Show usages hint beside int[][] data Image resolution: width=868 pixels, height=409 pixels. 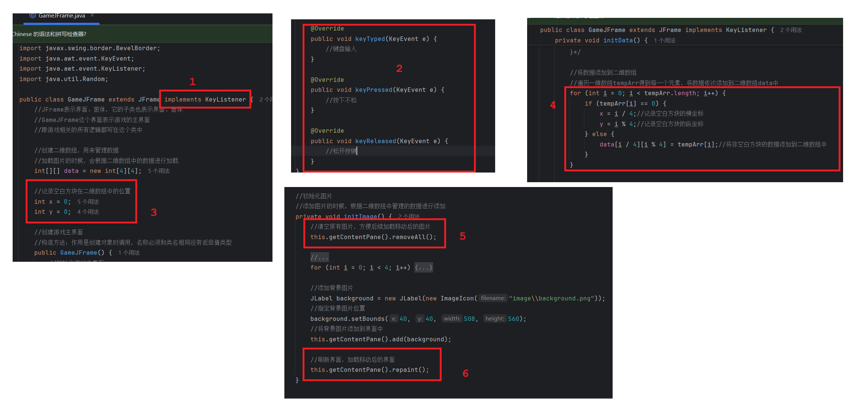click(x=159, y=171)
